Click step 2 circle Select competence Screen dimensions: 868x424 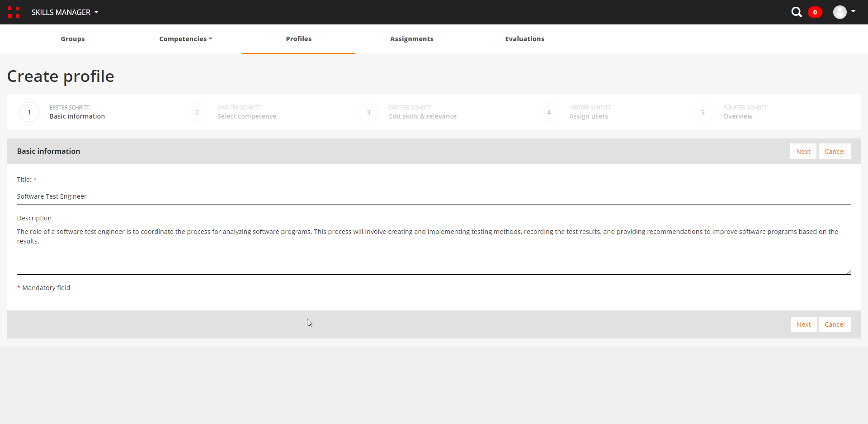[x=197, y=112]
